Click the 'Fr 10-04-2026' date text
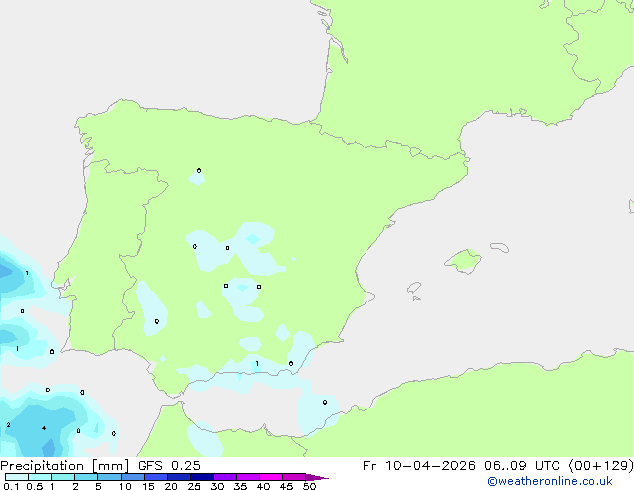Screen dimensions: 634x490 (x=419, y=466)
